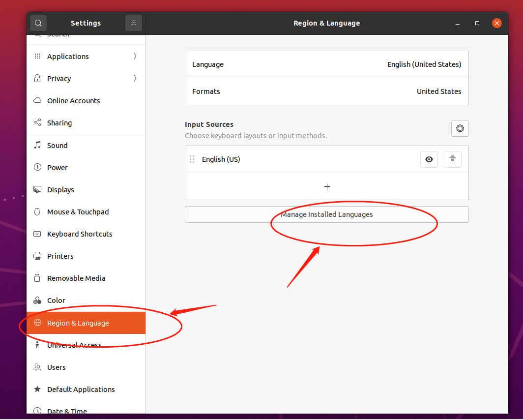
Task: Add a new input source
Action: pos(326,186)
